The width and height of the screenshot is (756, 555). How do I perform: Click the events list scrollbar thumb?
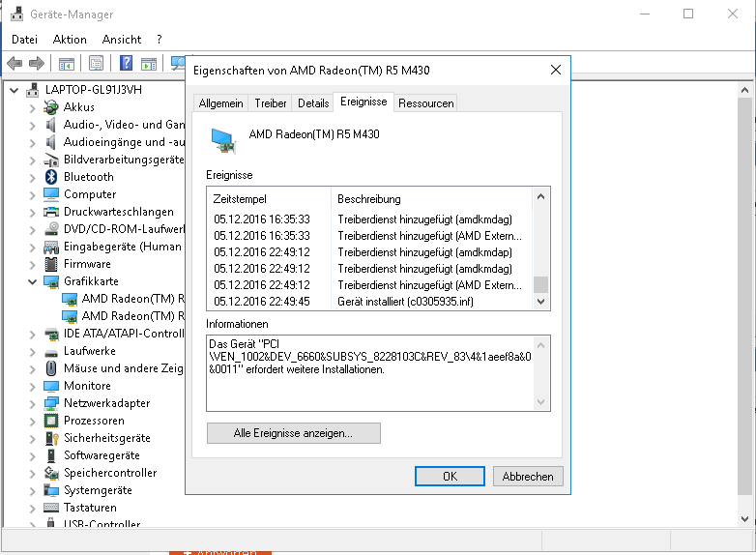[x=541, y=284]
